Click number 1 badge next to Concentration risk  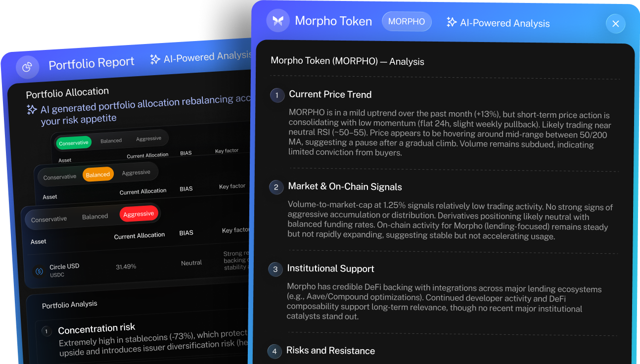click(x=46, y=331)
